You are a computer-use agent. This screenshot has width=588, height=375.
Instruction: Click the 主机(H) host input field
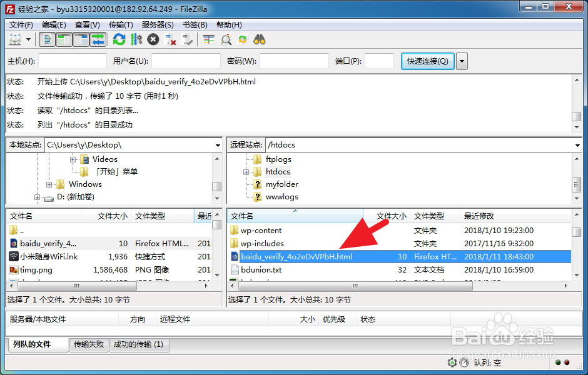point(73,61)
